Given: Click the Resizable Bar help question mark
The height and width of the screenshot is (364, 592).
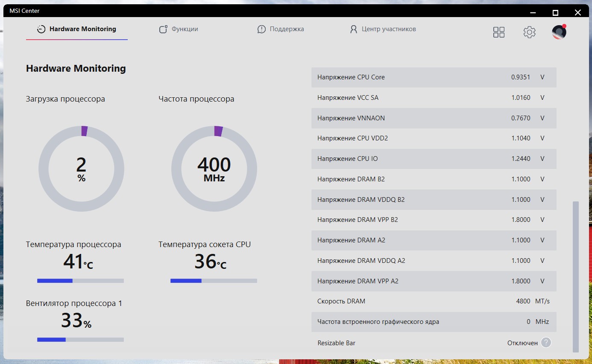Looking at the screenshot, I should point(546,343).
